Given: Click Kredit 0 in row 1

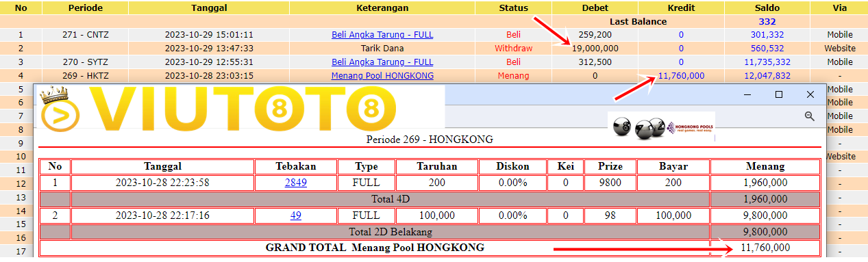Looking at the screenshot, I should click(x=681, y=35).
